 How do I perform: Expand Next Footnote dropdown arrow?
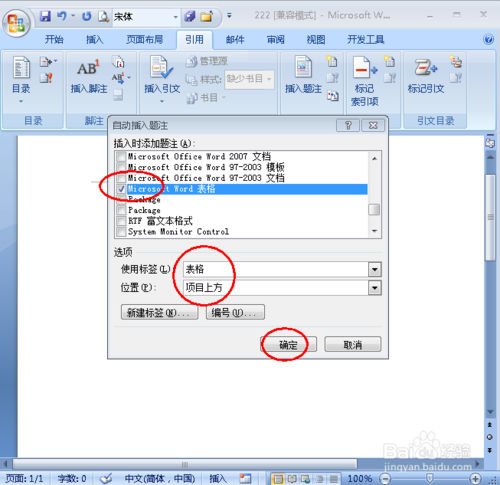click(129, 78)
